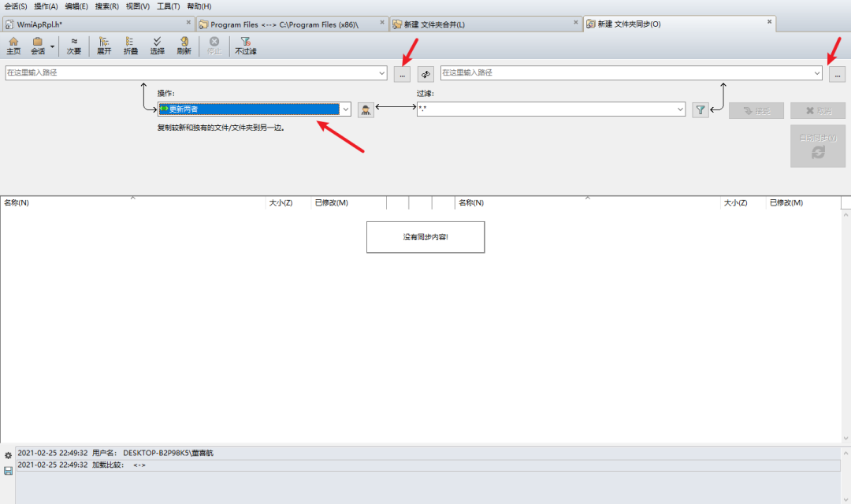This screenshot has width=851, height=504.
Task: Sort left pane by 已修改(M) column
Action: click(348, 203)
